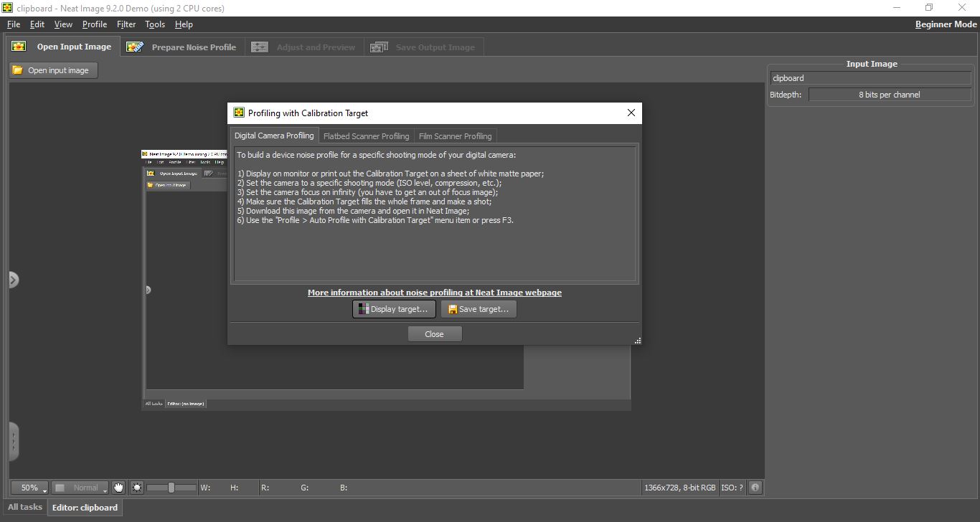The width and height of the screenshot is (980, 522).
Task: Click the Save Output Image tab
Action: 423,47
